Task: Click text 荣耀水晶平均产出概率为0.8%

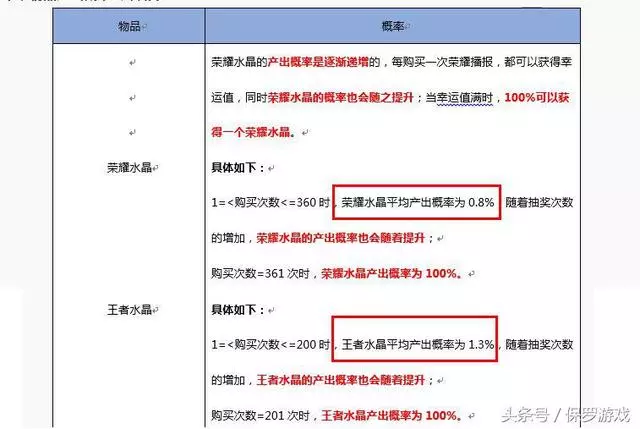Action: coord(418,202)
